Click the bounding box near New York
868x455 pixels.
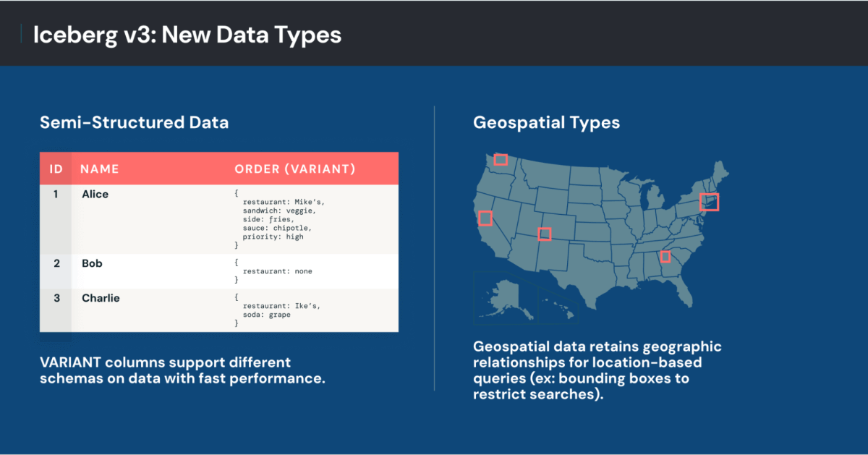710,202
